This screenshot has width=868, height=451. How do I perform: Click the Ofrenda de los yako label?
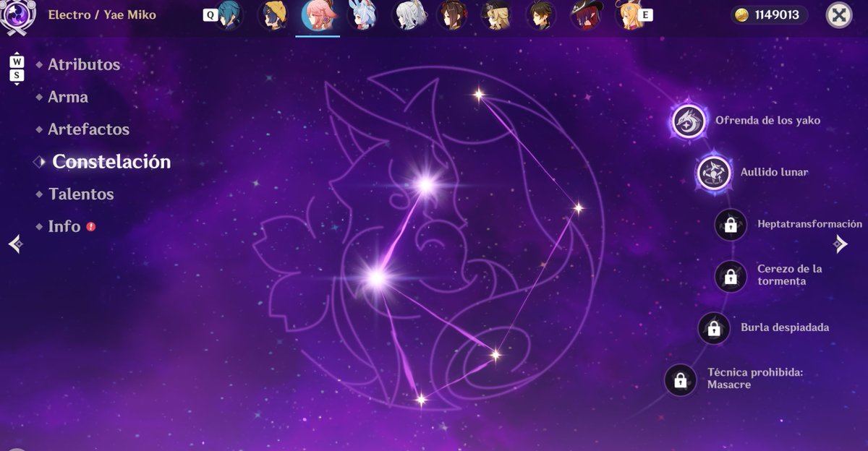coord(767,121)
